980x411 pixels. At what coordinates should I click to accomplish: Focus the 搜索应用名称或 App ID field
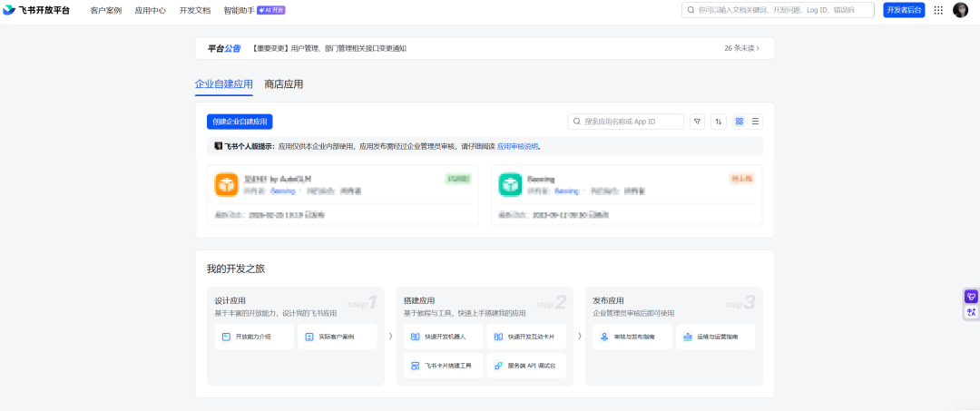pyautogui.click(x=625, y=122)
